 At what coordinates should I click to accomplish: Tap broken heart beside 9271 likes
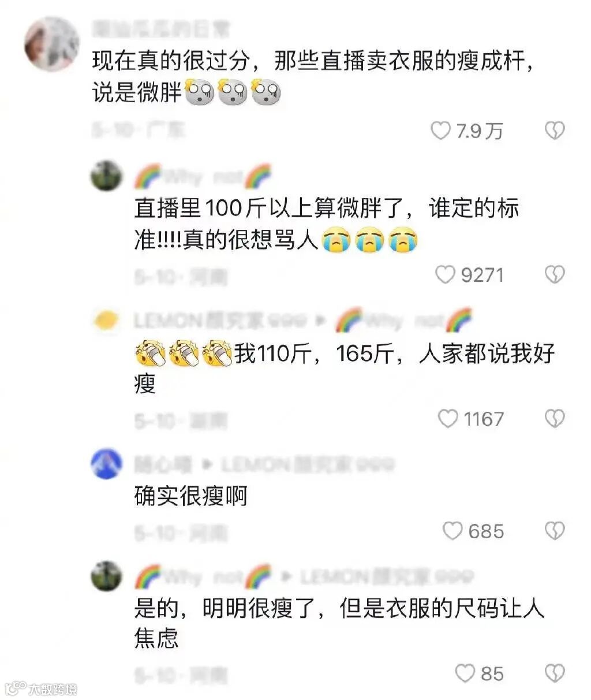coord(555,275)
